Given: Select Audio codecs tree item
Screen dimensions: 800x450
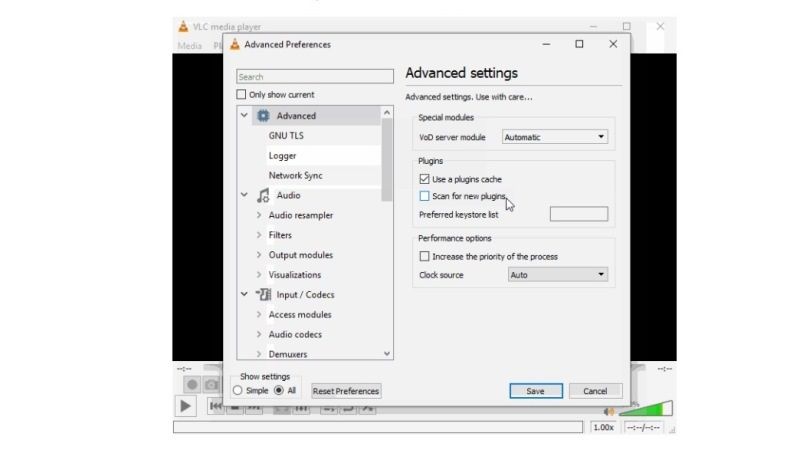Looking at the screenshot, I should (x=295, y=335).
